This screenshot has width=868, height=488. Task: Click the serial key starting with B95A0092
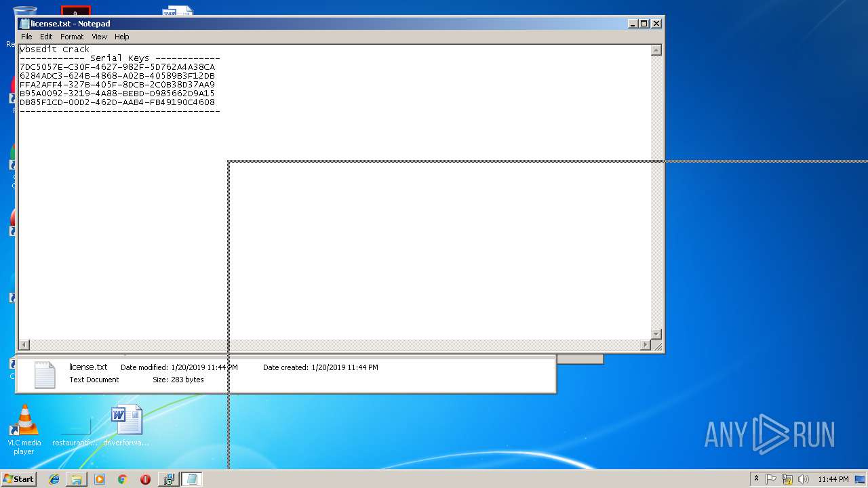click(117, 94)
